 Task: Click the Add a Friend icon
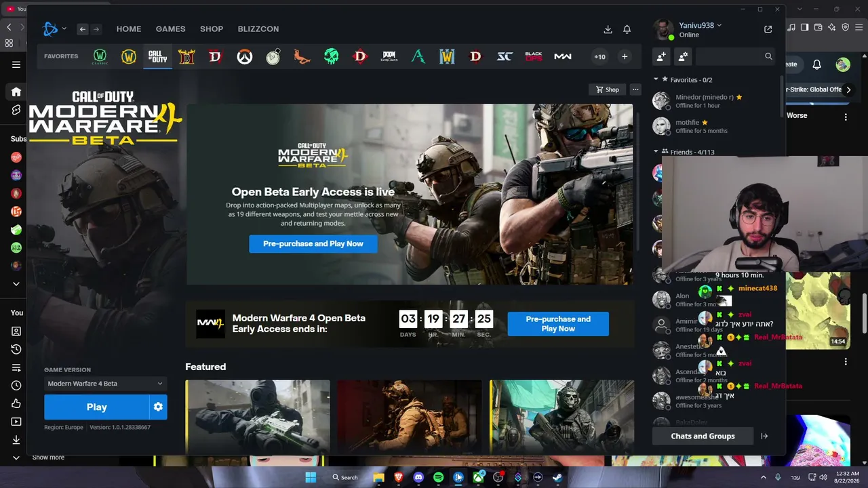tap(661, 57)
